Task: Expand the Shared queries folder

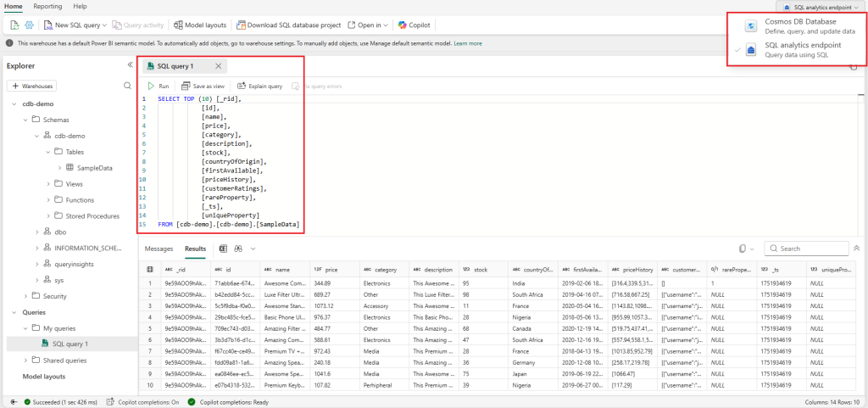Action: click(x=25, y=360)
